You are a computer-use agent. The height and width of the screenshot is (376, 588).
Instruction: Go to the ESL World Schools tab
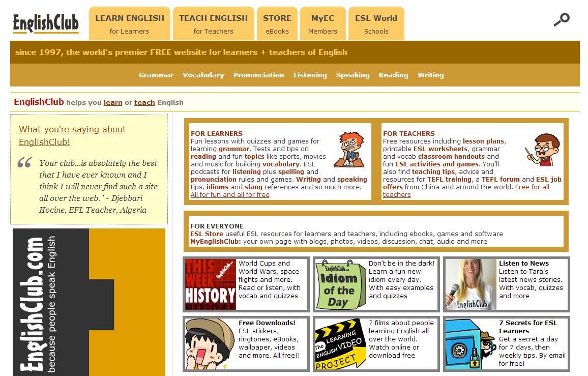click(376, 23)
